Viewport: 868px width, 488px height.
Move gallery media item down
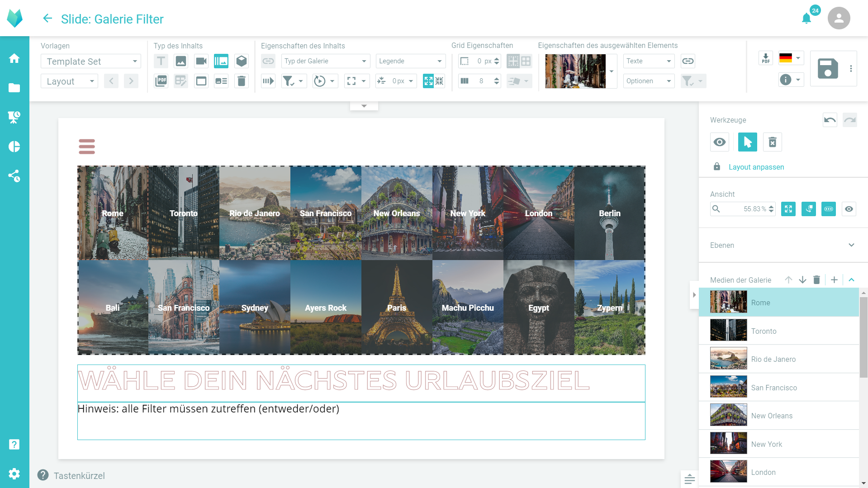(x=803, y=280)
